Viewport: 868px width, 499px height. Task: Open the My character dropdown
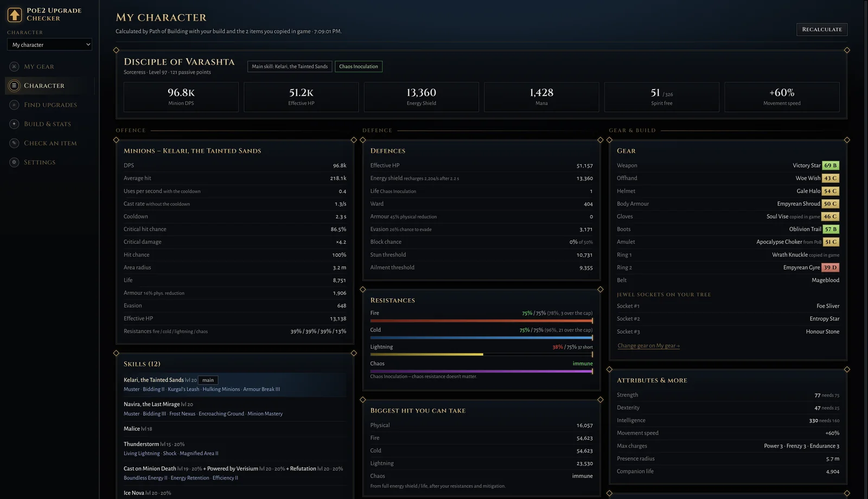49,45
